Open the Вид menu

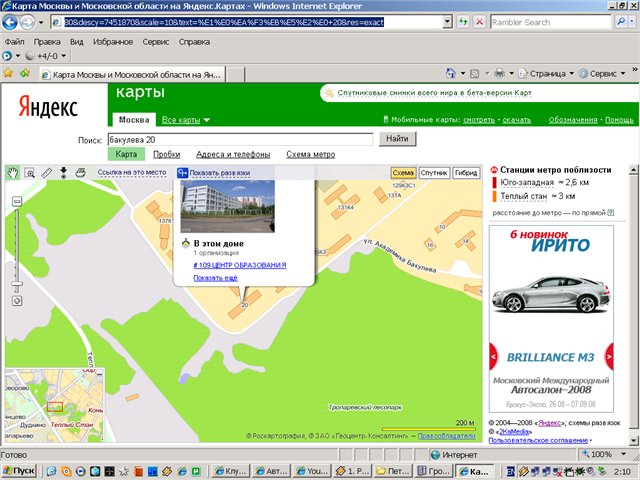(76, 42)
